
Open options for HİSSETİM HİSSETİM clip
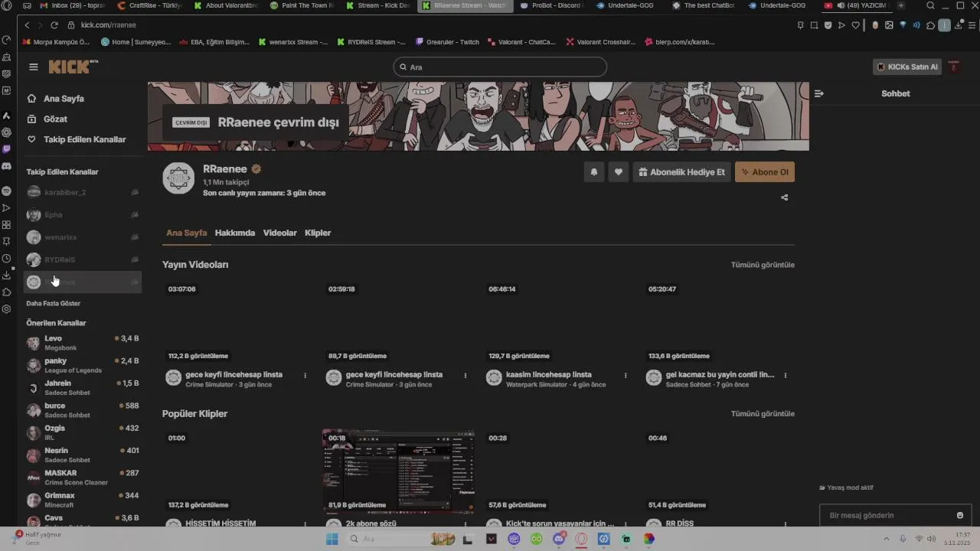coord(305,523)
